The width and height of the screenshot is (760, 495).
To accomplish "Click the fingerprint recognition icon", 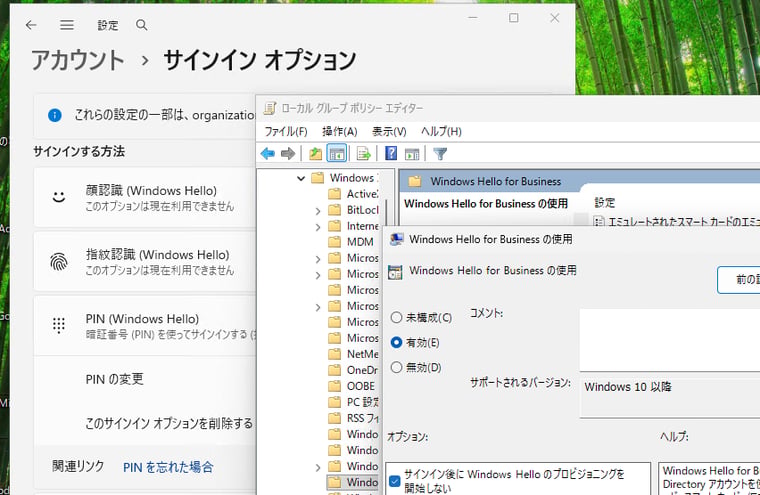I will coord(59,262).
